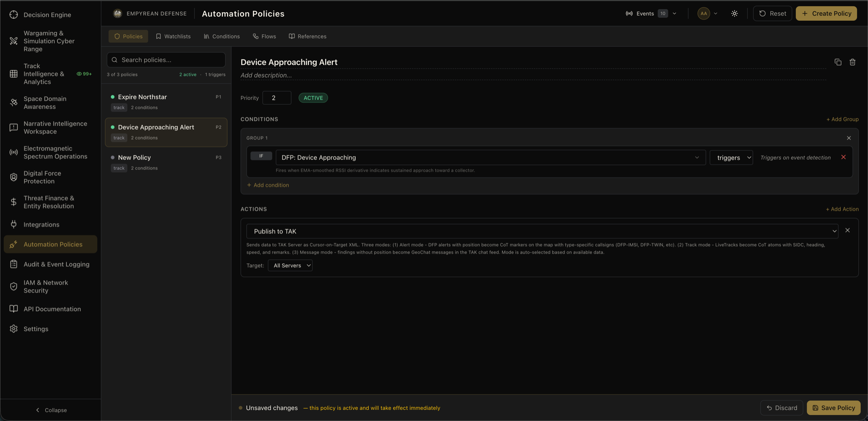Image resolution: width=868 pixels, height=421 pixels.
Task: Switch to the Flows tab
Action: 264,36
